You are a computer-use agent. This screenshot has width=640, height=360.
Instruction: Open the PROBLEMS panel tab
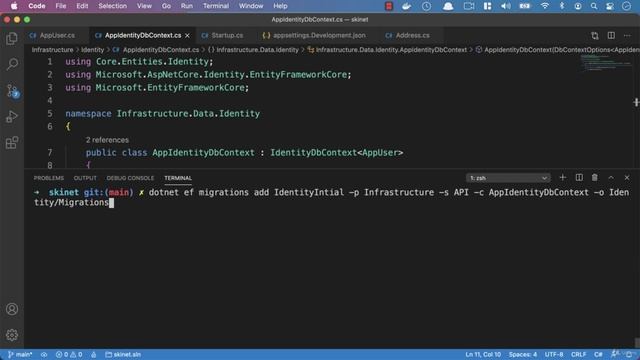49,178
